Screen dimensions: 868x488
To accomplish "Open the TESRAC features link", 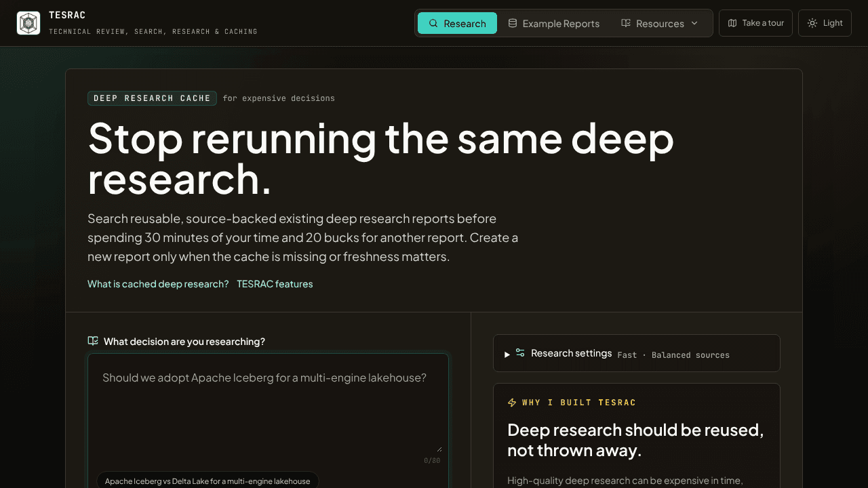I will click(275, 284).
